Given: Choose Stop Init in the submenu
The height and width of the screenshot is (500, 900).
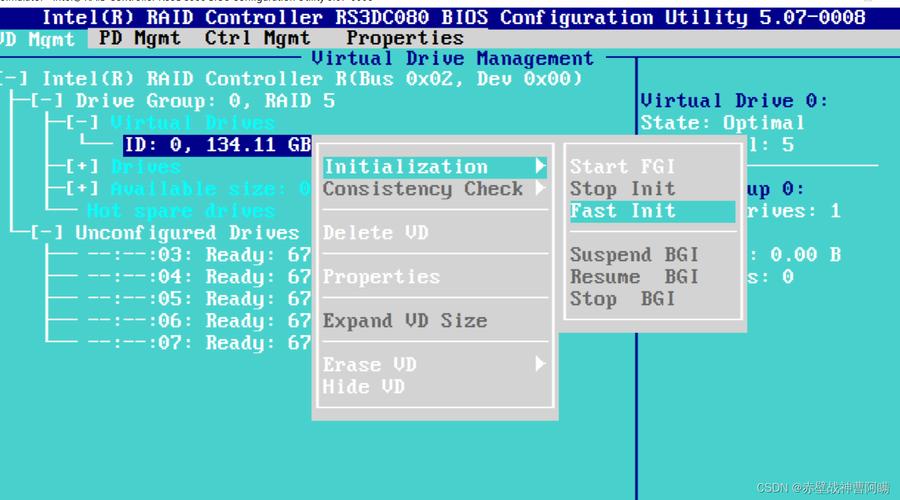Looking at the screenshot, I should point(622,189).
